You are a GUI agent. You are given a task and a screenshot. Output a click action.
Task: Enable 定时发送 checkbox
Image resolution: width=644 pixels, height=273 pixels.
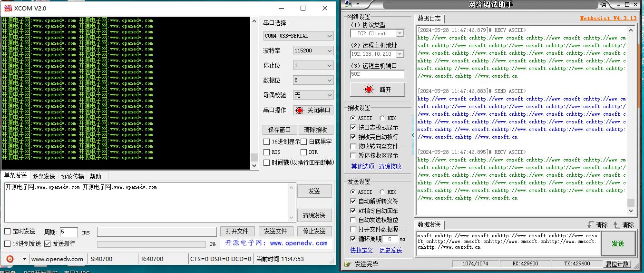[7, 232]
